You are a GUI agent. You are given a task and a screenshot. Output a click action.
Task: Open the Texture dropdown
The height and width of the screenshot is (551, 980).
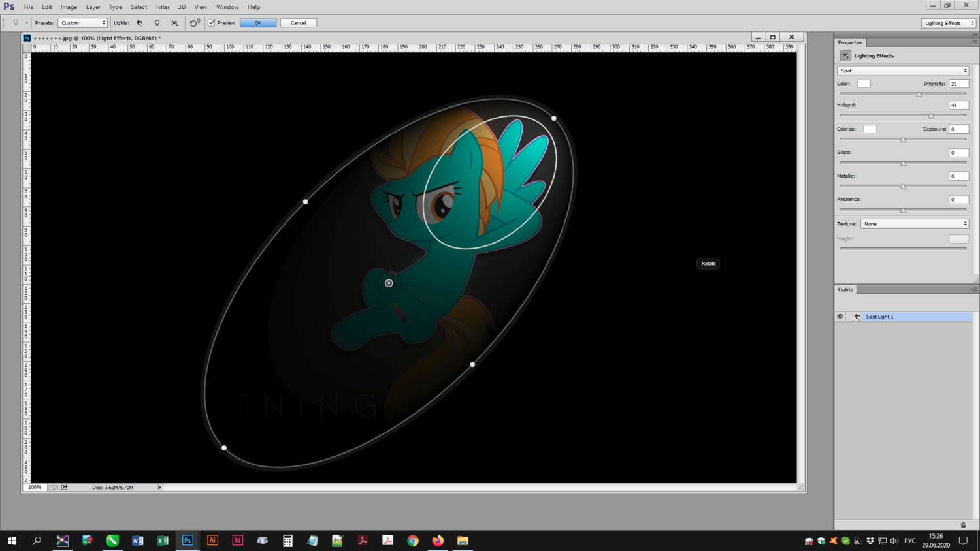click(x=915, y=224)
